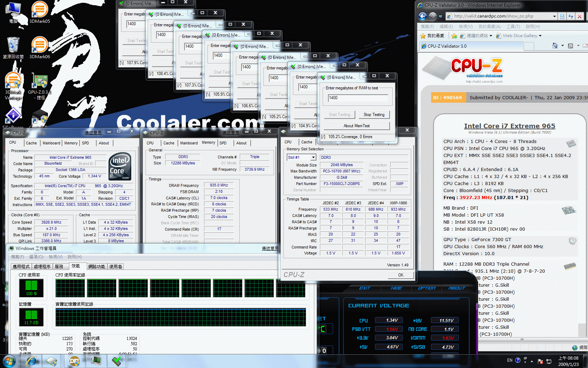588x368 pixels.
Task: Open language bar help question mark
Action: (518, 360)
